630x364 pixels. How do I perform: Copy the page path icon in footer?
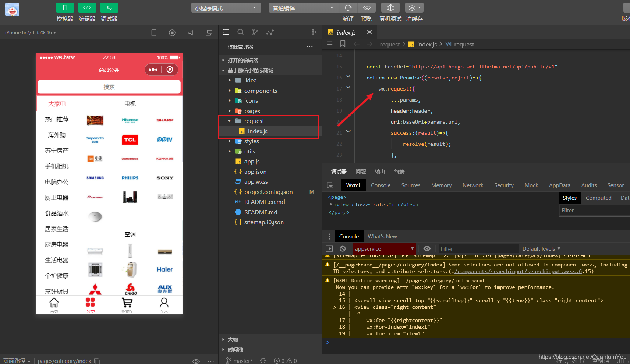(x=97, y=361)
